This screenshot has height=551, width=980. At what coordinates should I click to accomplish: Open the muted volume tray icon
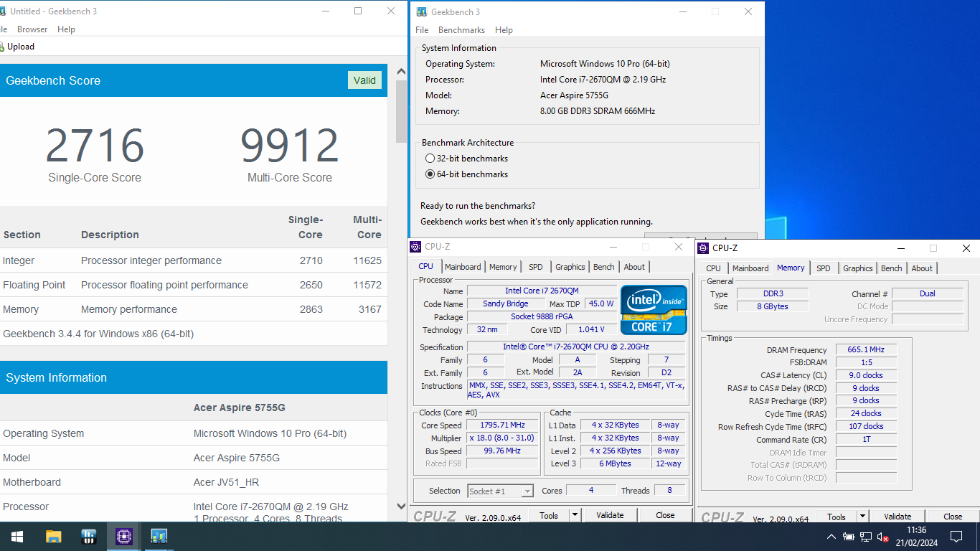[x=883, y=537]
